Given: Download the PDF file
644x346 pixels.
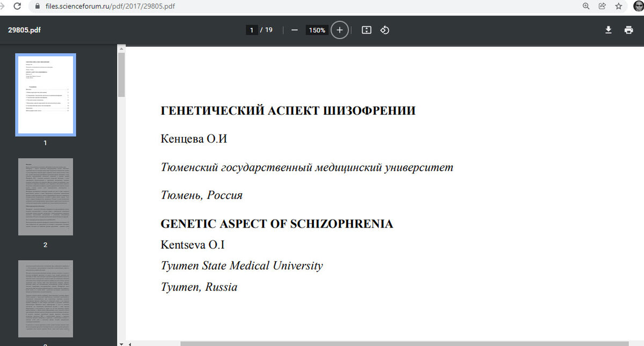Looking at the screenshot, I should [609, 30].
